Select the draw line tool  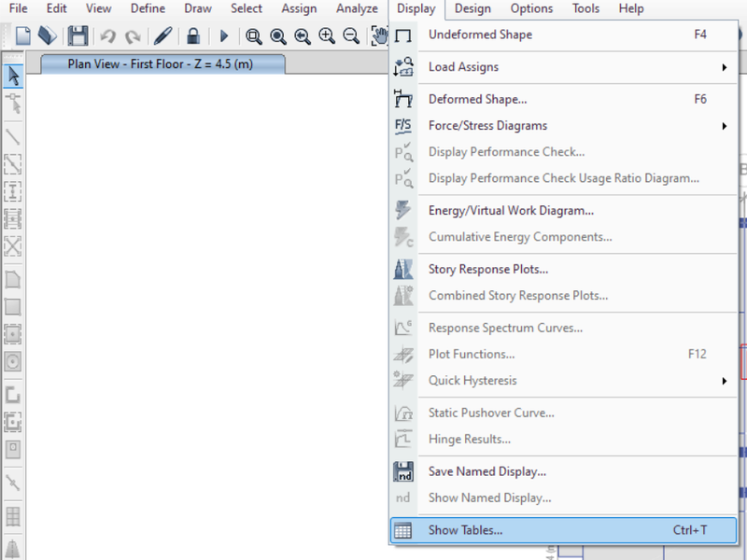[13, 137]
